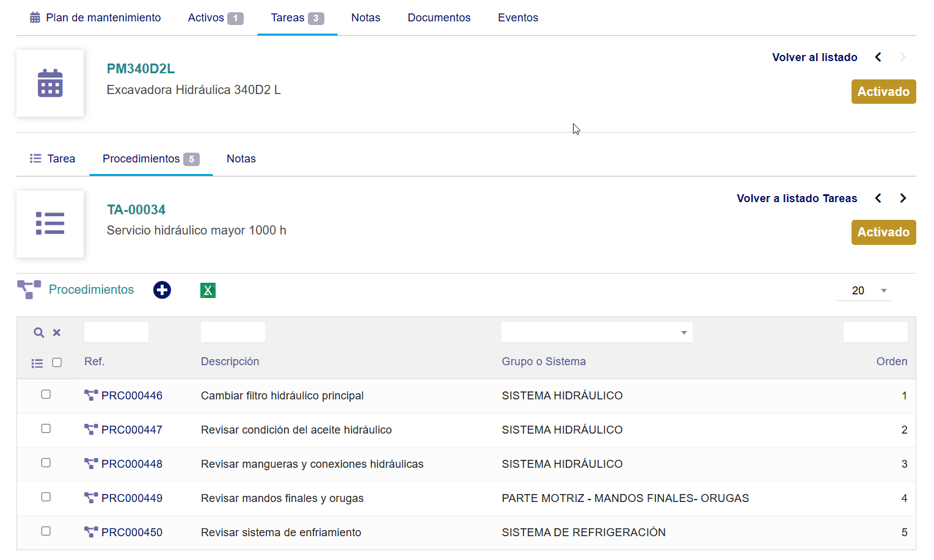Switch to the Activos tab
The height and width of the screenshot is (560, 934).
coord(215,18)
